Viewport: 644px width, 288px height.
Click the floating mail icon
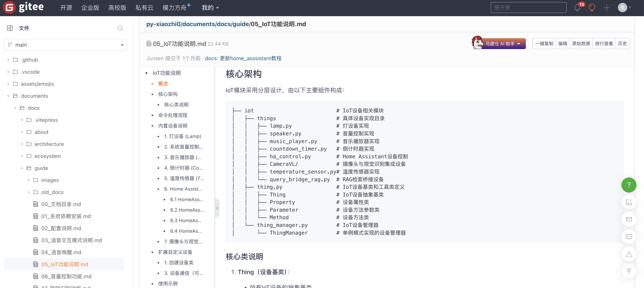click(629, 219)
